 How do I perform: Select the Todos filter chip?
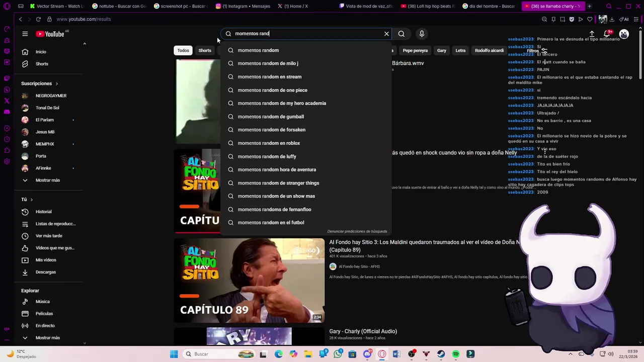tap(183, 50)
